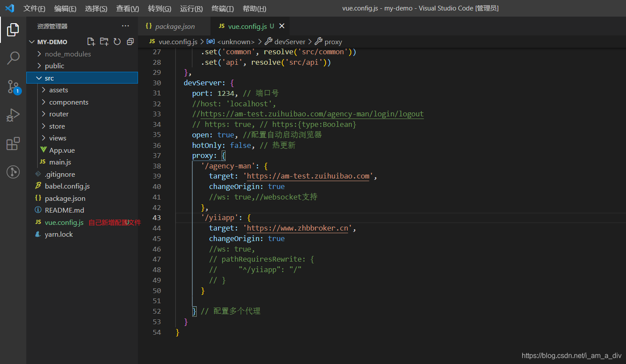626x364 pixels.
Task: Click the wrench icon before proxy in the breadcrumb
Action: [319, 42]
